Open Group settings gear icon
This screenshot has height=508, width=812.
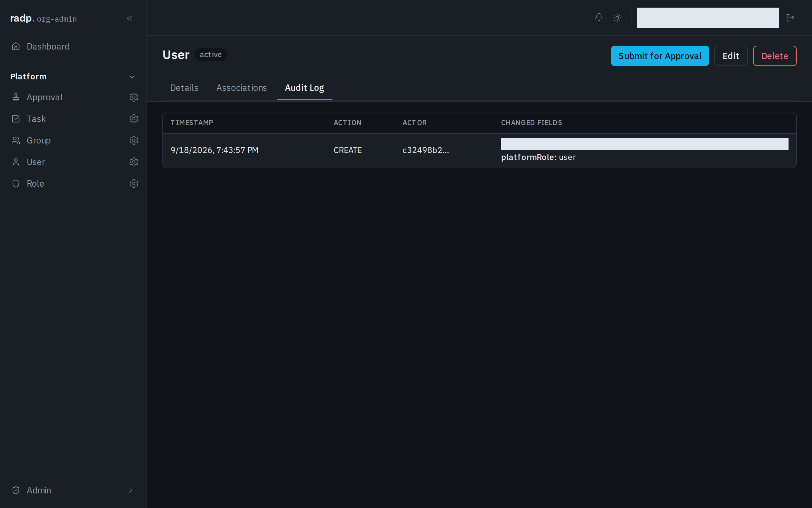point(134,140)
